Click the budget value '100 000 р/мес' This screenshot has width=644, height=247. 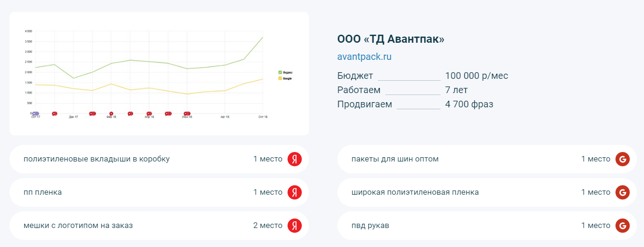(477, 76)
